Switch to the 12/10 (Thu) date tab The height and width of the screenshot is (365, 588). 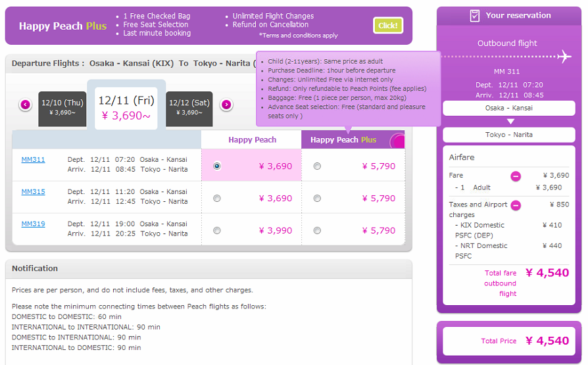coord(62,107)
